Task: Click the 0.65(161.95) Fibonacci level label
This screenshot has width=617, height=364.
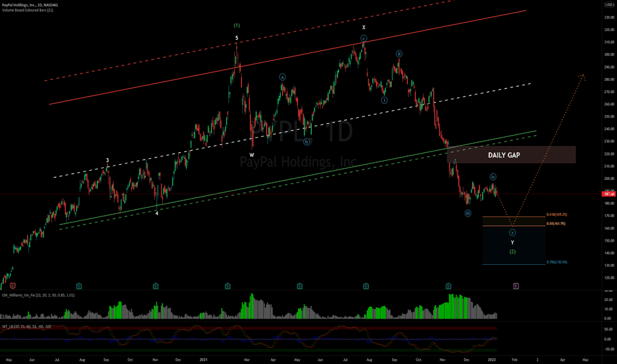Action: tap(555, 224)
